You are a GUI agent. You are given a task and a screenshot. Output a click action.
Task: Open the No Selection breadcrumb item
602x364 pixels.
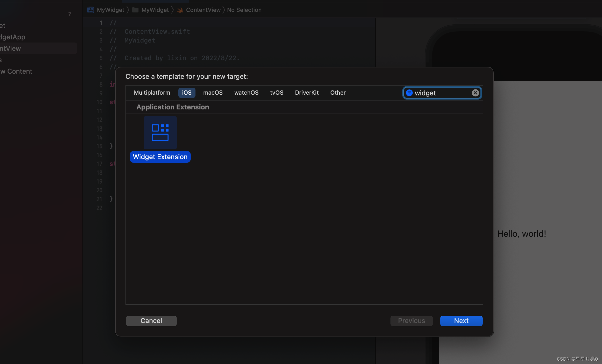point(244,10)
